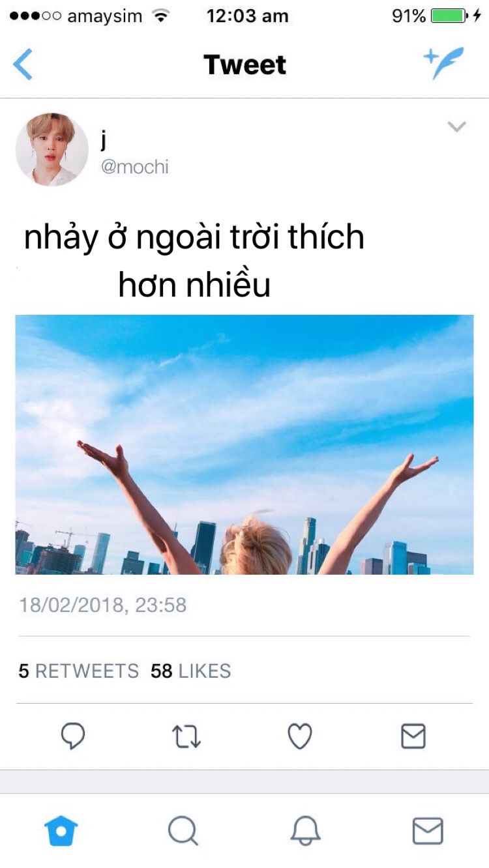
Task: Open the attached sky photo
Action: point(244,444)
